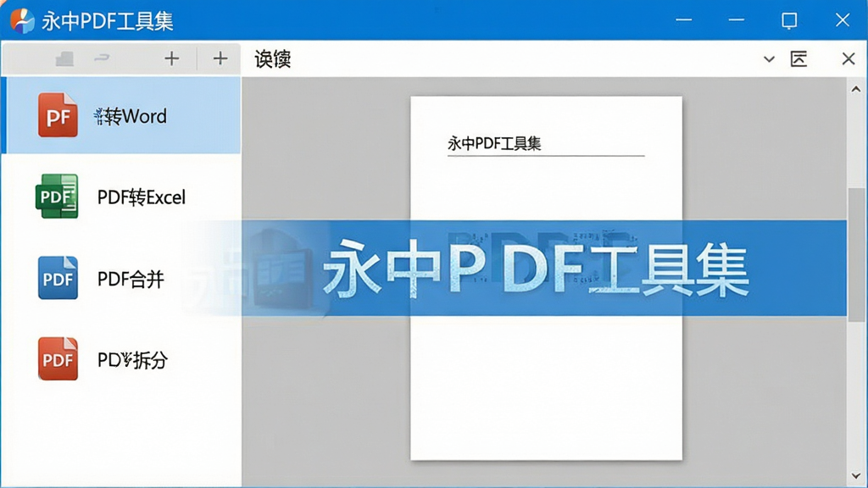Click the gray folder icon in toolbar
868x488 pixels.
(x=64, y=58)
